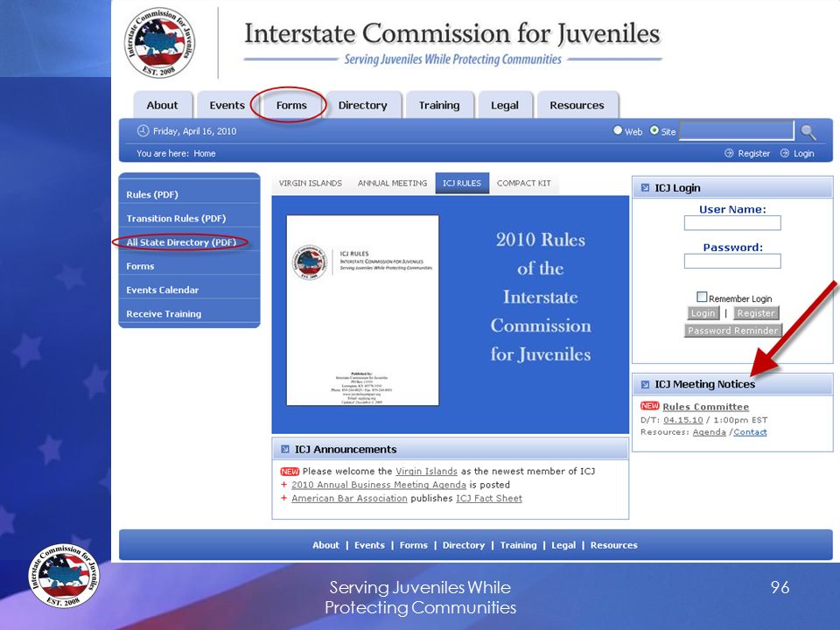Open the Training navigation tab

(x=439, y=105)
